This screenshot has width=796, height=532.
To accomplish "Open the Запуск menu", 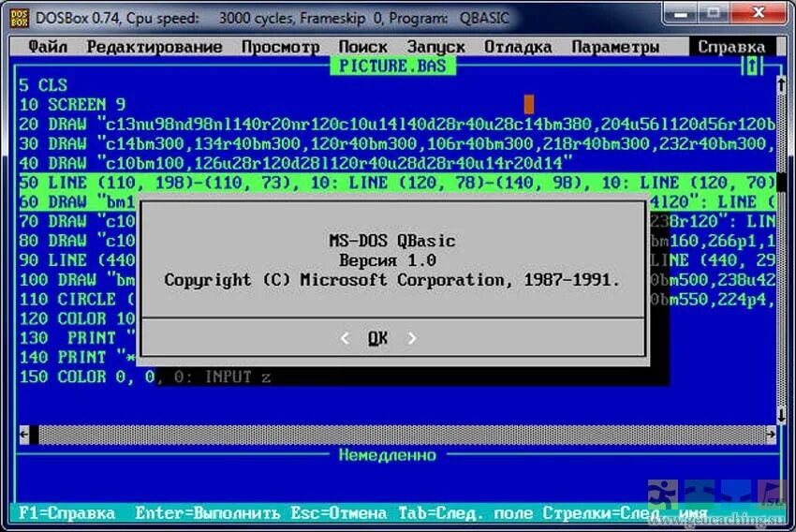I will pos(435,47).
